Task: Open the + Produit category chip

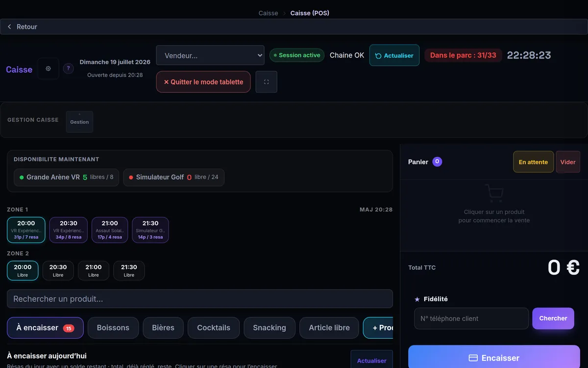Action: [378, 328]
